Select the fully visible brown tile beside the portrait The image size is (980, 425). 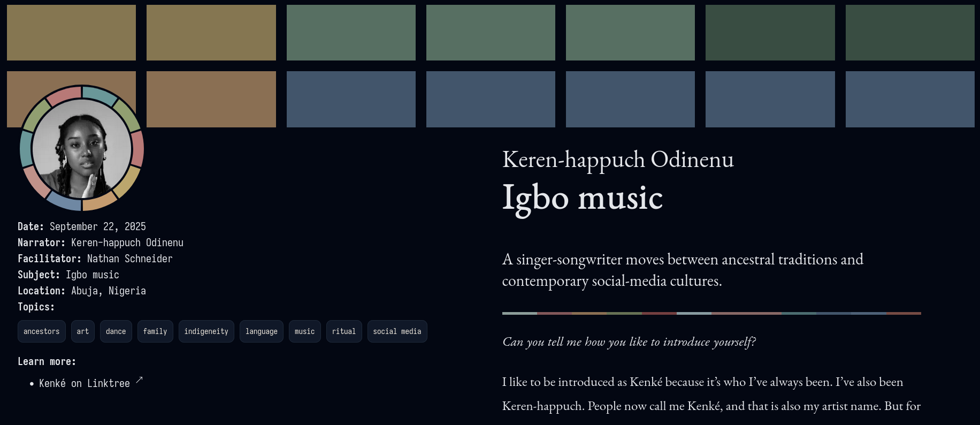click(211, 99)
